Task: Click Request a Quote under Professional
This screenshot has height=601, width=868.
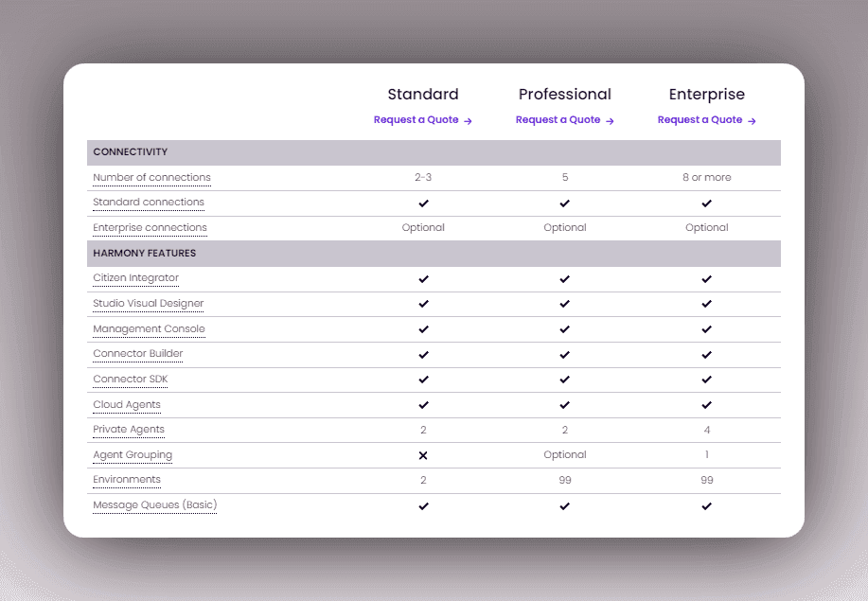Action: pyautogui.click(x=564, y=120)
